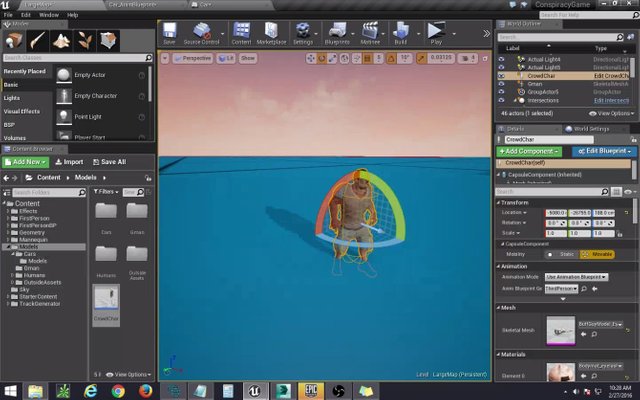The image size is (640, 400).
Task: Open camera speed setting in viewport
Action: pos(468,59)
